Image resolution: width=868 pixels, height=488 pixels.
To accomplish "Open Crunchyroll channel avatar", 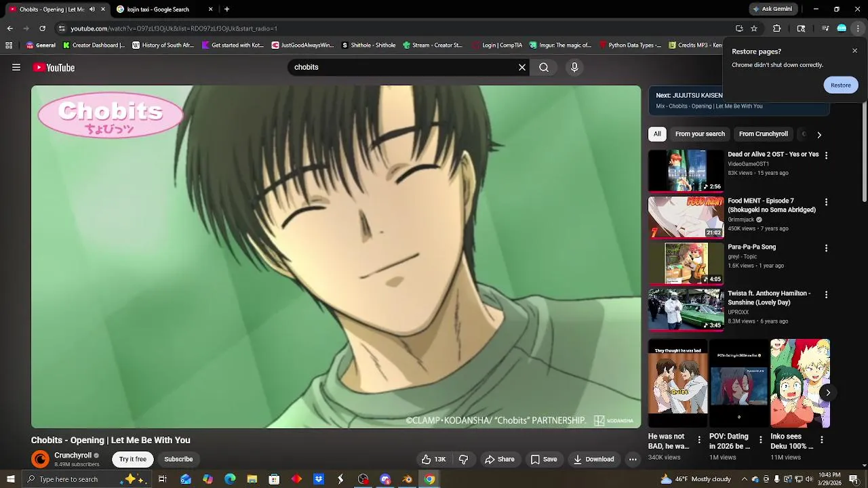I will (x=41, y=459).
